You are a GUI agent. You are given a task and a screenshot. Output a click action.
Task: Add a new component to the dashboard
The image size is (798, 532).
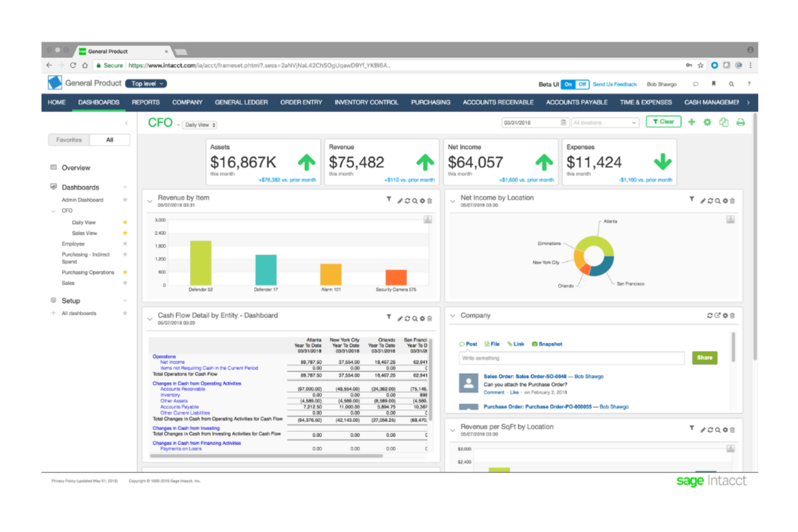691,122
